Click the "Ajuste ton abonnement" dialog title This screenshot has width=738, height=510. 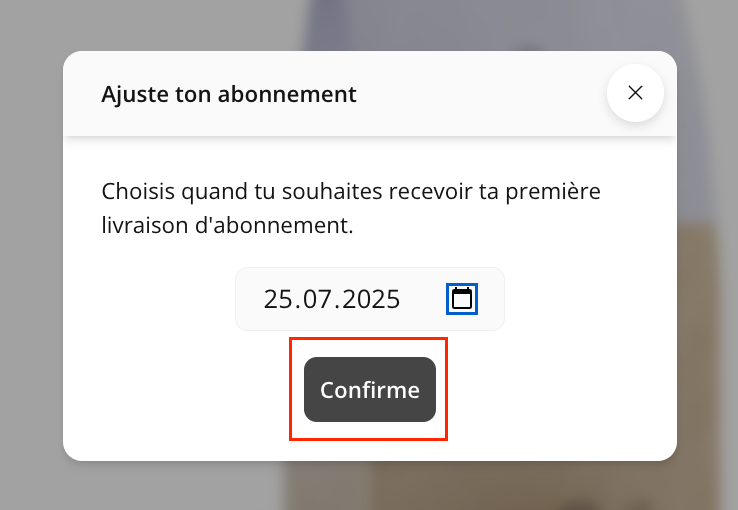[229, 95]
